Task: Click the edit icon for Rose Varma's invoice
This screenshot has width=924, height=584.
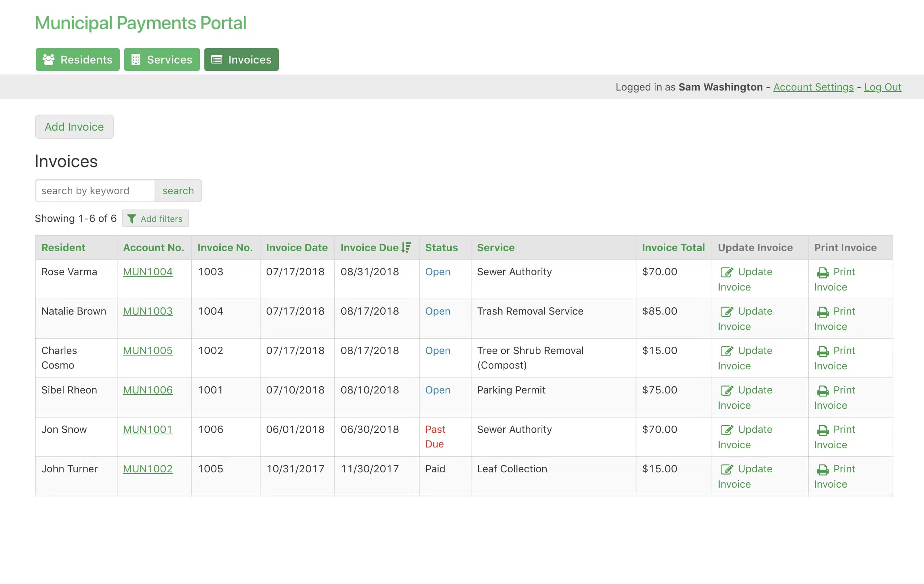Action: point(726,272)
